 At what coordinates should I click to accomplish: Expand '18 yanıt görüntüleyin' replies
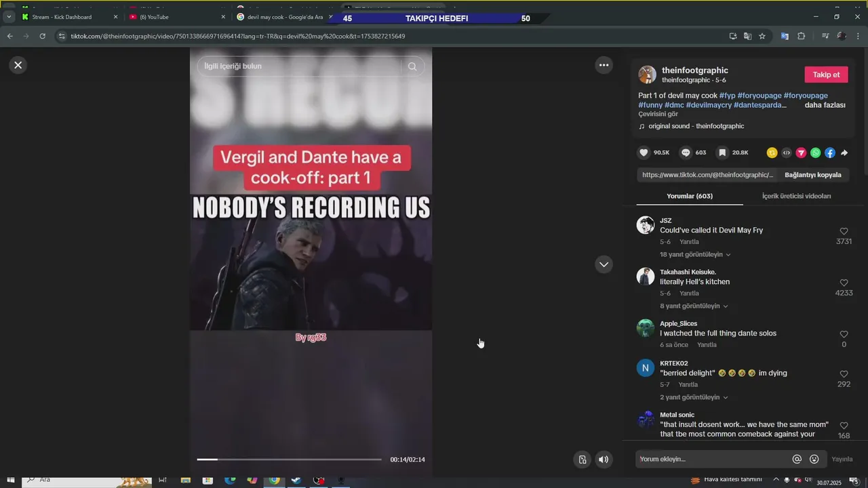695,255
